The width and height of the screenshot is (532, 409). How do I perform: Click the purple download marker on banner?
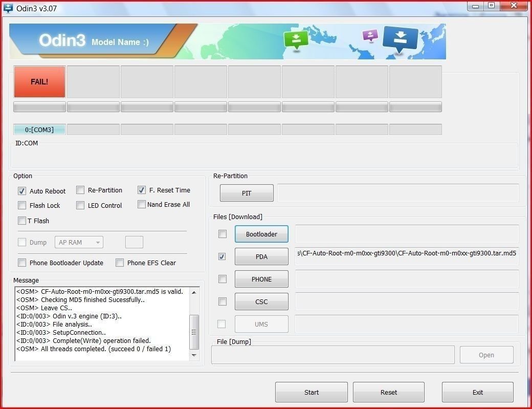click(x=370, y=35)
